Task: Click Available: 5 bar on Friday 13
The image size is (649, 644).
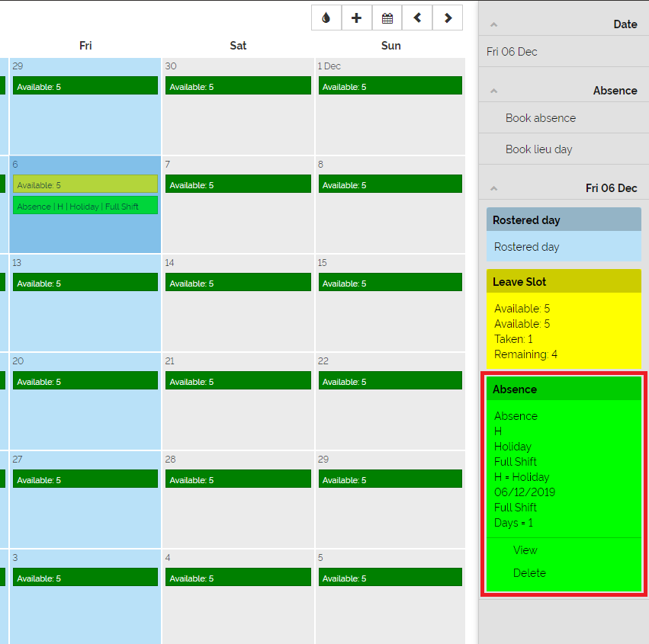Action: pyautogui.click(x=85, y=283)
